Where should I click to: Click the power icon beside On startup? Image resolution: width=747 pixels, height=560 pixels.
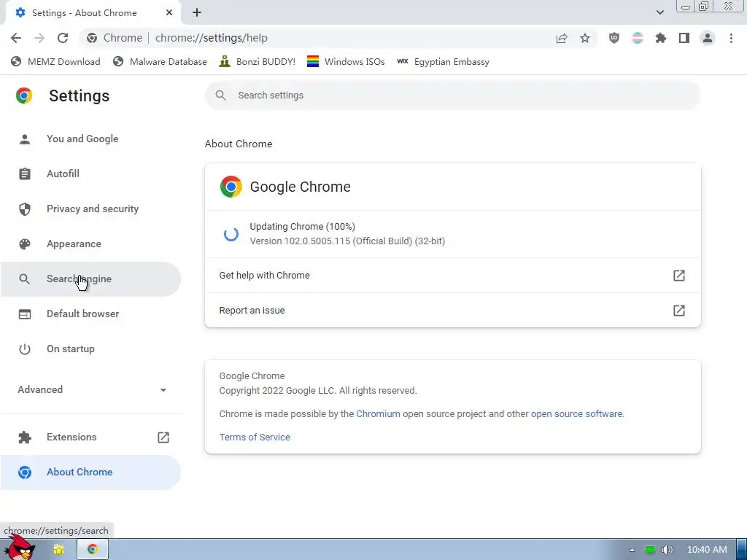[25, 349]
